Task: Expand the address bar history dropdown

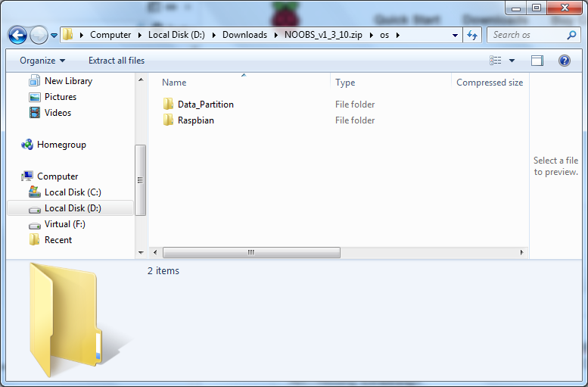Action: click(455, 35)
